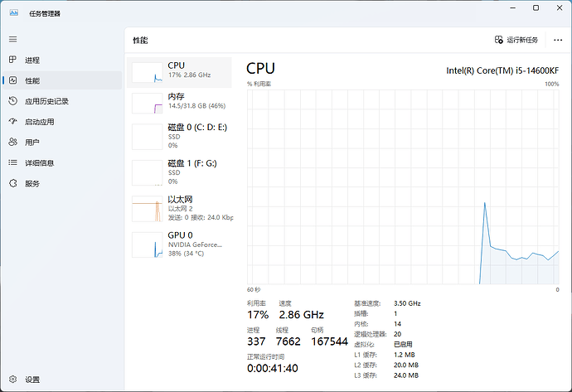572x392 pixels.
Task: Click the 100% graph scale label
Action: click(551, 85)
